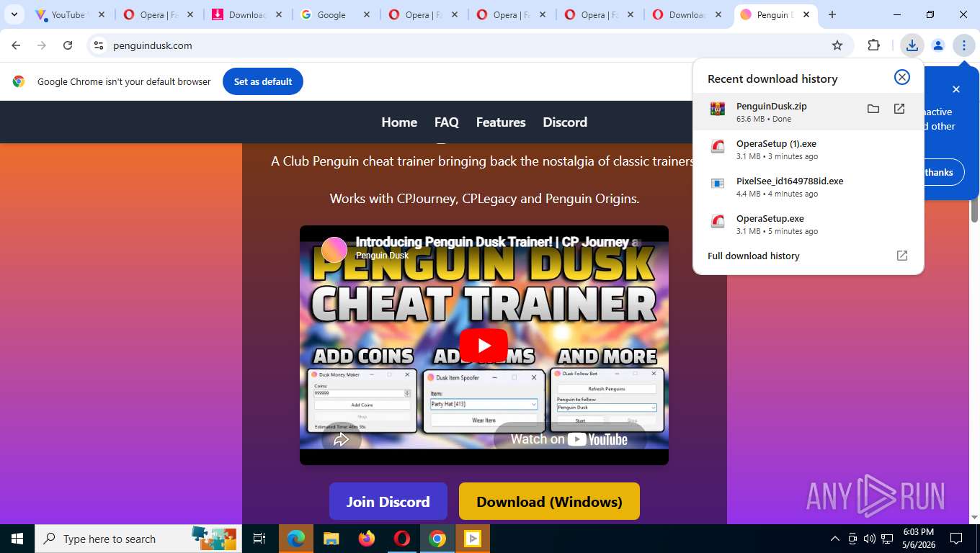Close the Recent download history popup
Image resolution: width=980 pixels, height=553 pixels.
[902, 78]
